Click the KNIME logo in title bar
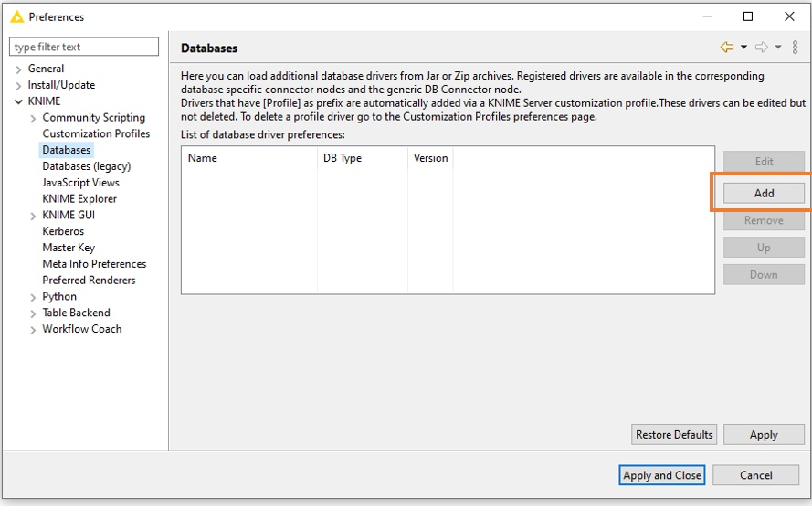Screen dimensions: 812x509 point(16,16)
